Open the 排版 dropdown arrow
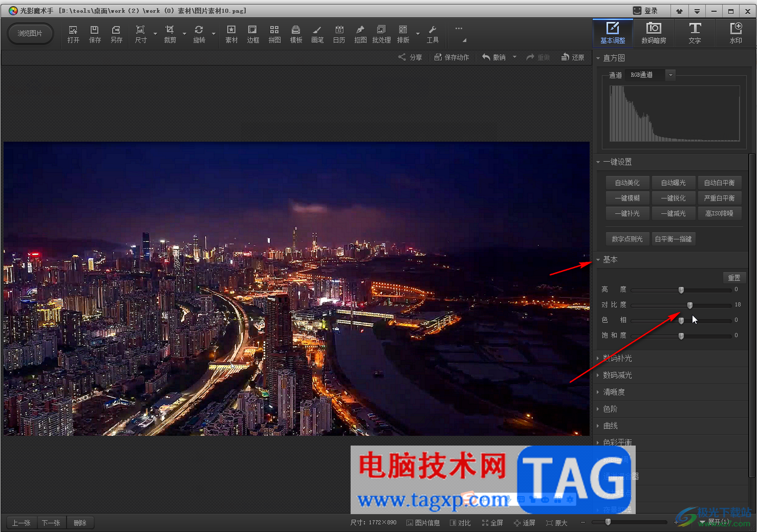Screen dimensions: 757x532 (418, 34)
